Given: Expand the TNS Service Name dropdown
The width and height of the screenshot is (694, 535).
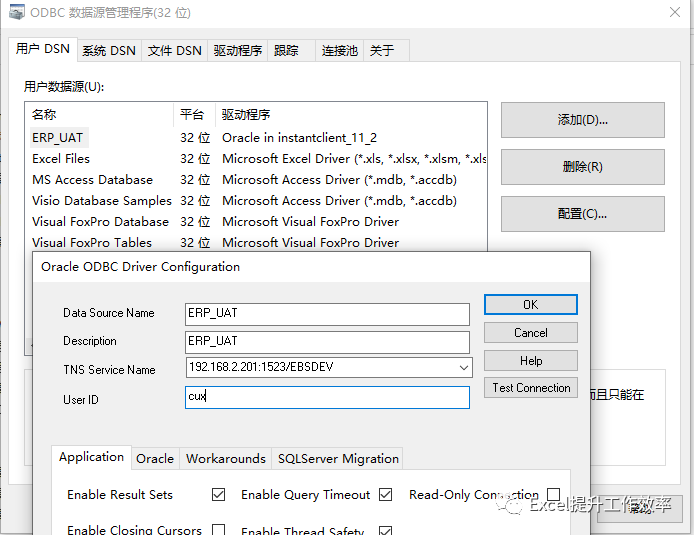Looking at the screenshot, I should coord(463,368).
